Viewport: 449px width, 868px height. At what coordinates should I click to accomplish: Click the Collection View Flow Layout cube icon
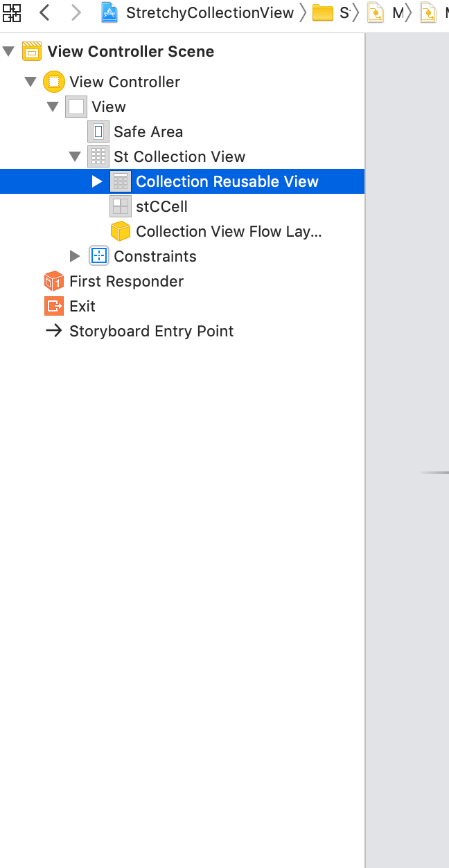pyautogui.click(x=120, y=231)
